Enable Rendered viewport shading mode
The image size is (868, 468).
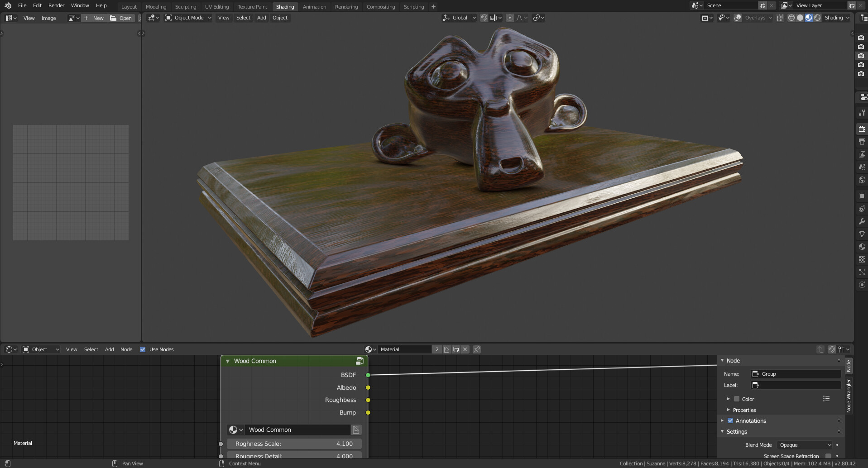(x=817, y=18)
